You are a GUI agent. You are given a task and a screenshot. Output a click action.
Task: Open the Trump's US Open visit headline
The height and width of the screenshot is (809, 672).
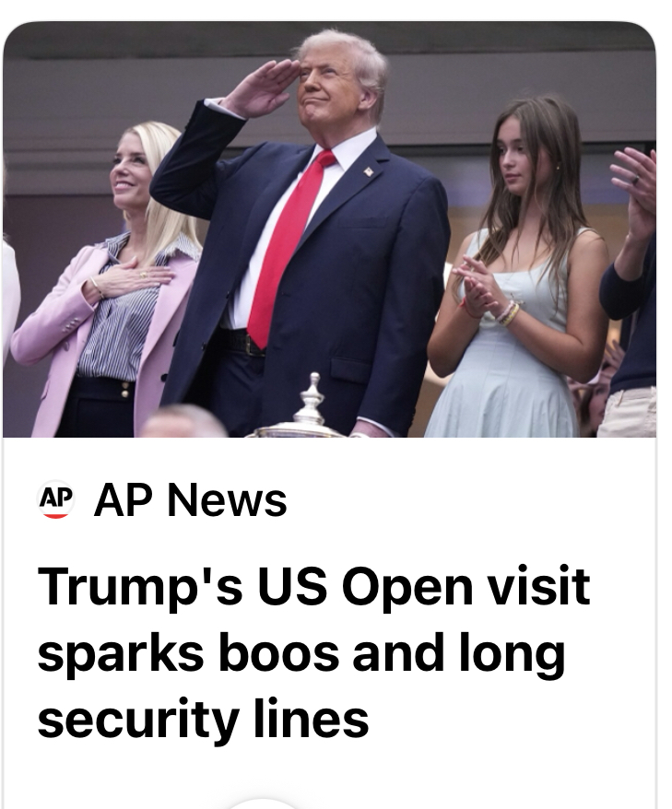click(313, 651)
